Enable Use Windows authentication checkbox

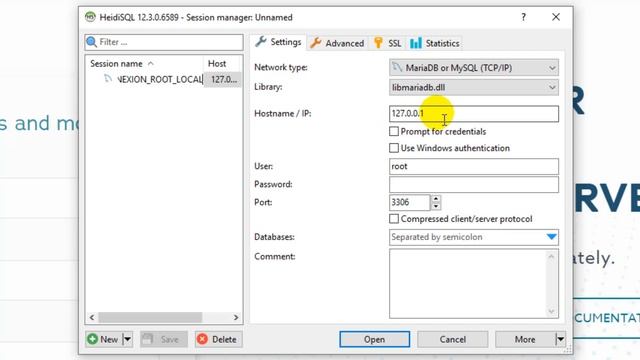tap(394, 148)
